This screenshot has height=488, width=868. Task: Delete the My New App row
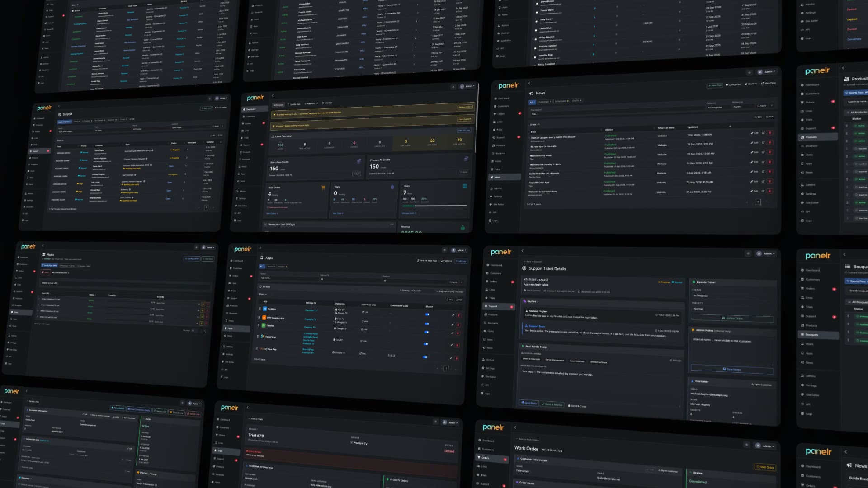coord(456,358)
